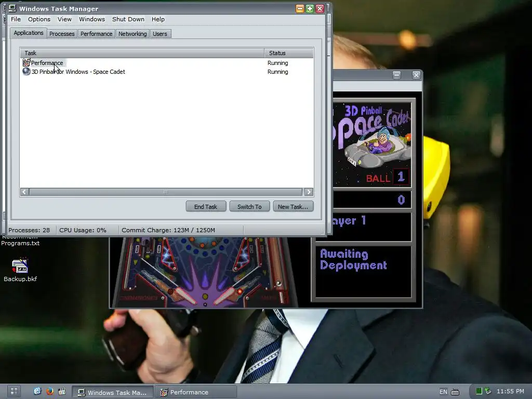The width and height of the screenshot is (532, 399).
Task: Close the Windows Task Manager window
Action: coord(320,8)
